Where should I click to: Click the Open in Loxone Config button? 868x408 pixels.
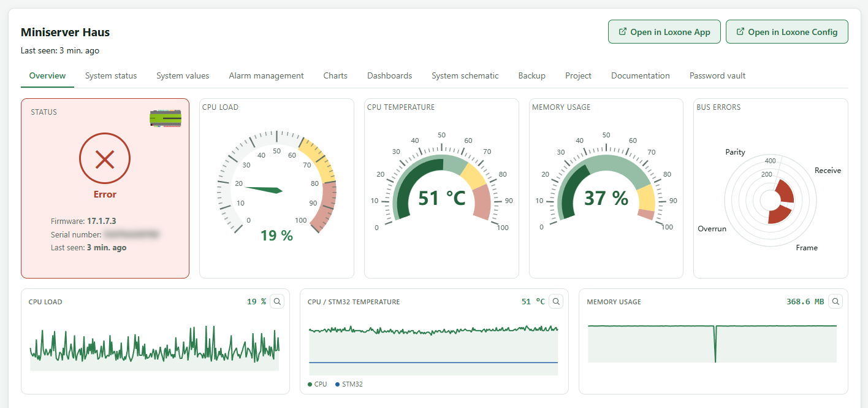[786, 32]
